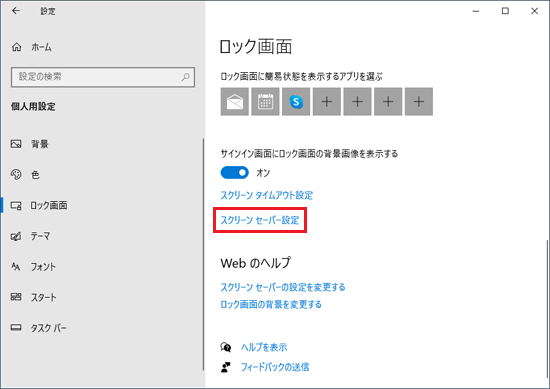Image resolution: width=550 pixels, height=389 pixels.
Task: Maximize the 設定 window
Action: pyautogui.click(x=505, y=11)
